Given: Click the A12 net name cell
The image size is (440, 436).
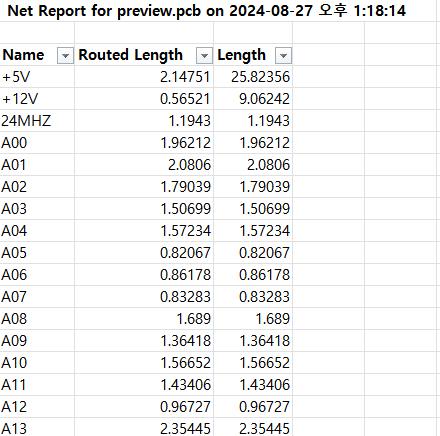Looking at the screenshot, I should click(37, 407).
